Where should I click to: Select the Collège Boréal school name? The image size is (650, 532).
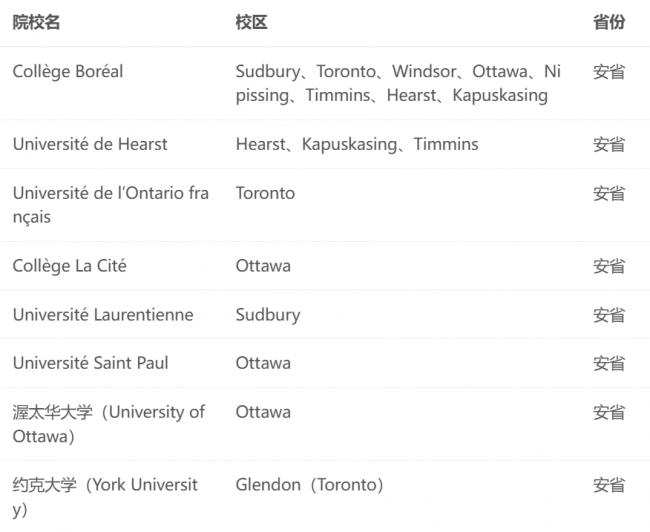[x=68, y=72]
